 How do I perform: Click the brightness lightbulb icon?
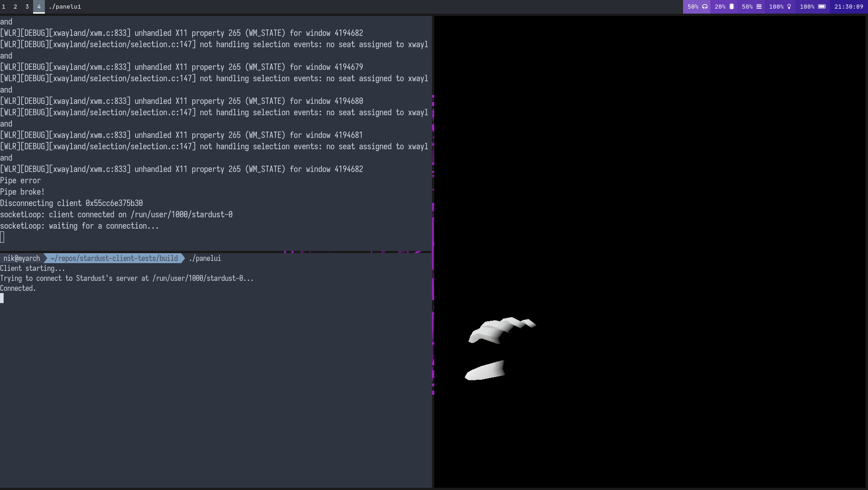(x=789, y=7)
